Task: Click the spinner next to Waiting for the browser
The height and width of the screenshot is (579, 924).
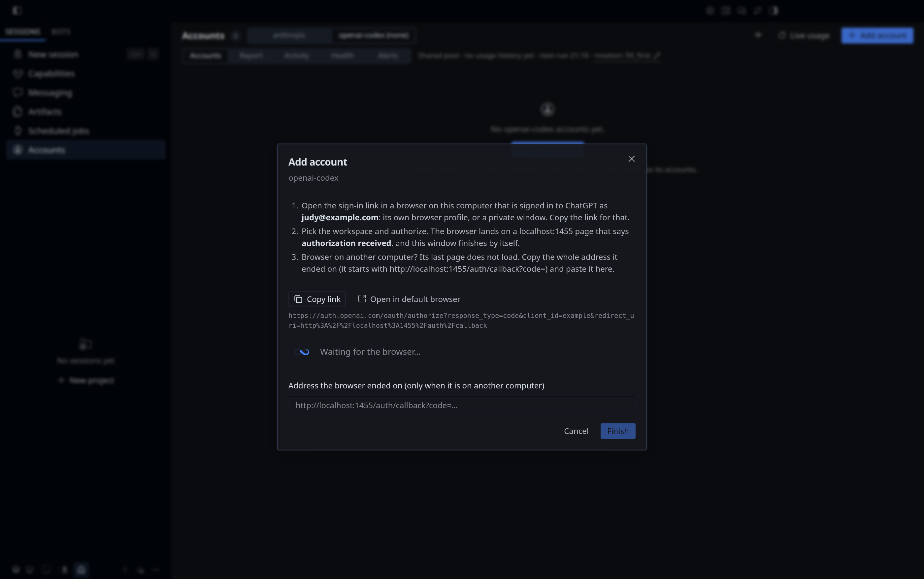Action: tap(302, 352)
